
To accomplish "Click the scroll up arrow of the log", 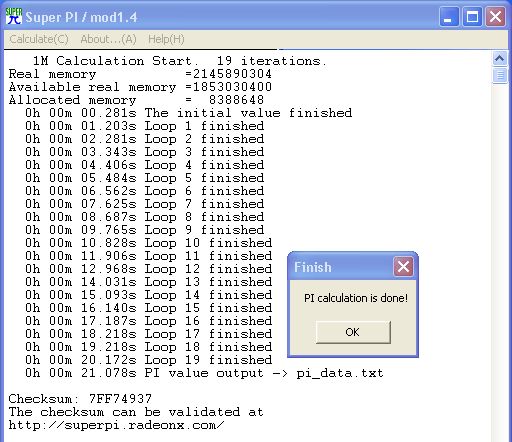I will [x=499, y=59].
